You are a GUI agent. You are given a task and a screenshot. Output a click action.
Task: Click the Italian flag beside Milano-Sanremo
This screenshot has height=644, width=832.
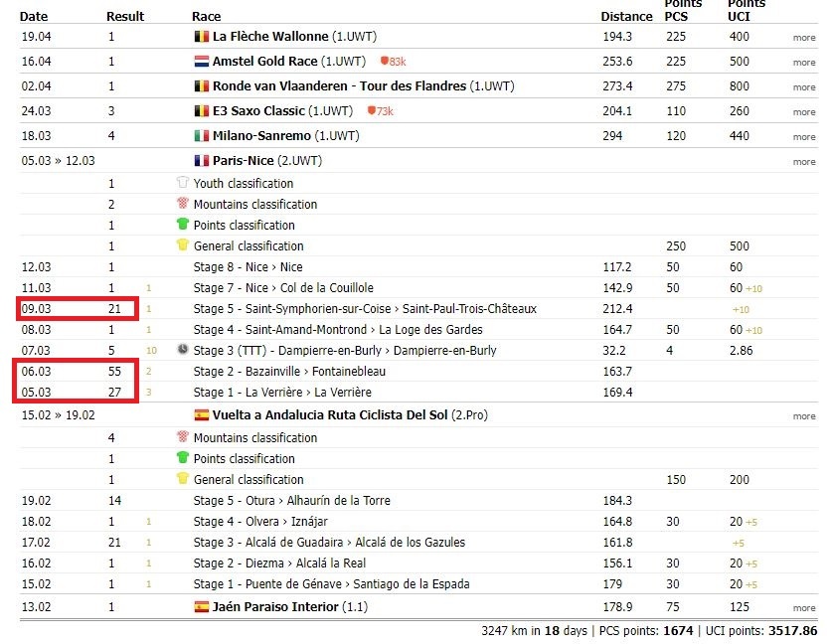coord(201,136)
